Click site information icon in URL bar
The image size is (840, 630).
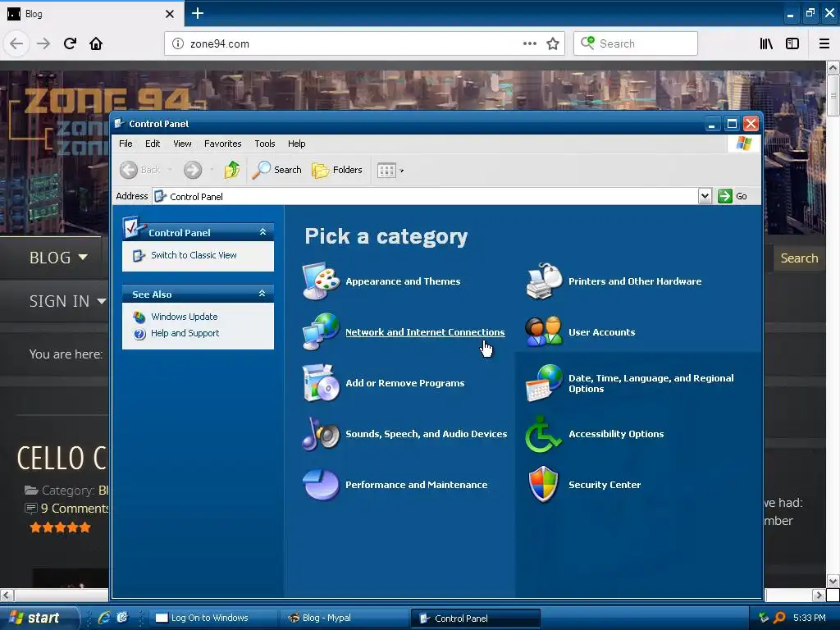tap(178, 43)
